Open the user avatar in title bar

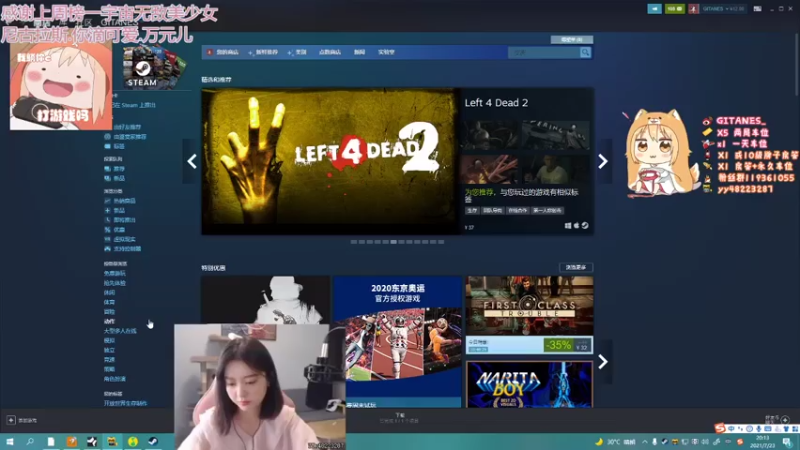[693, 9]
